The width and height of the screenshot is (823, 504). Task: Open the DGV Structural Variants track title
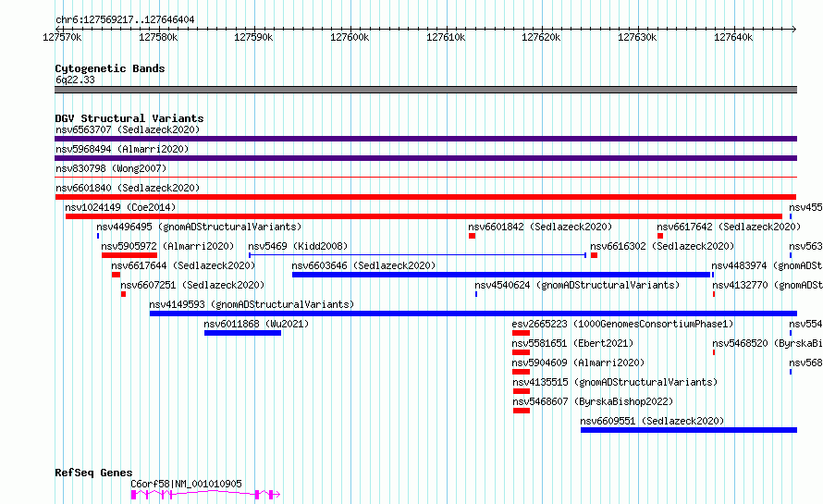[x=129, y=118]
